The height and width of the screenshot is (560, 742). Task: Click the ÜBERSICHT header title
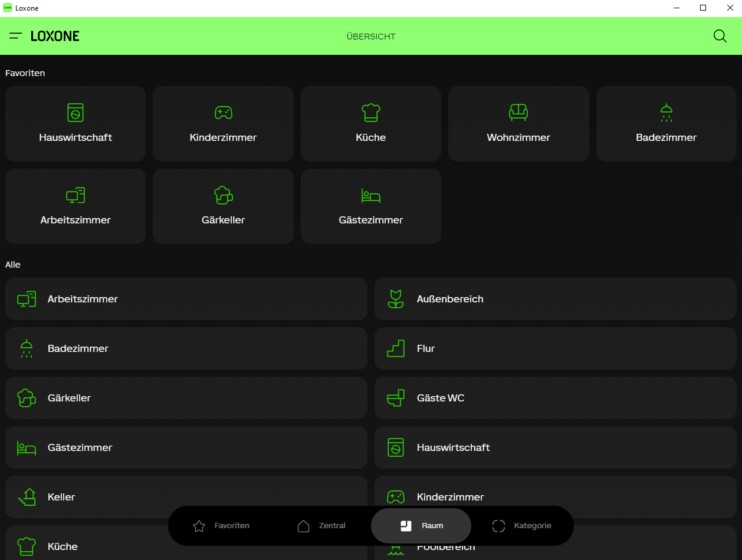click(x=371, y=37)
